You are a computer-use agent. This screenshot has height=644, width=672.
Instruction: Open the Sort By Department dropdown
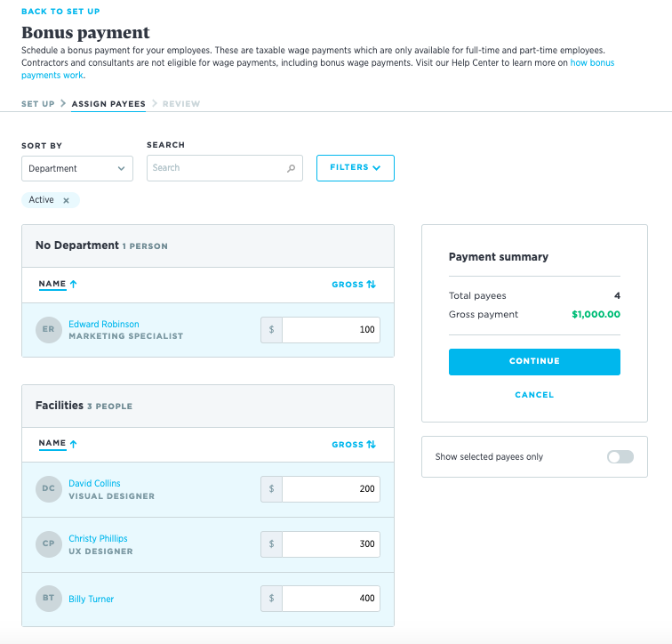[77, 168]
